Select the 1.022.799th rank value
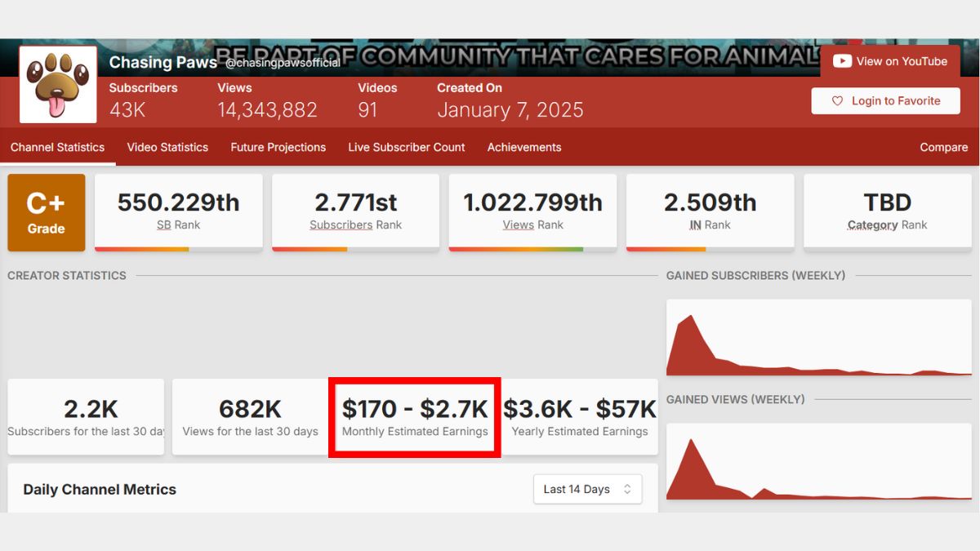Screen dimensions: 980x551 pos(532,202)
